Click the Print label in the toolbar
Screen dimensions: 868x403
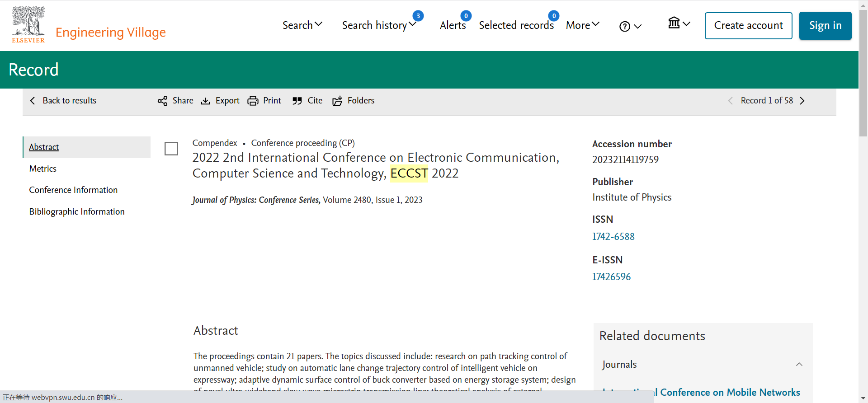(272, 101)
